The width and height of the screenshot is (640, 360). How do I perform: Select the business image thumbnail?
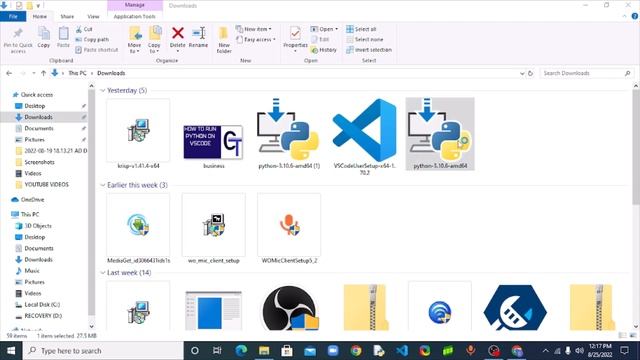[x=213, y=142]
